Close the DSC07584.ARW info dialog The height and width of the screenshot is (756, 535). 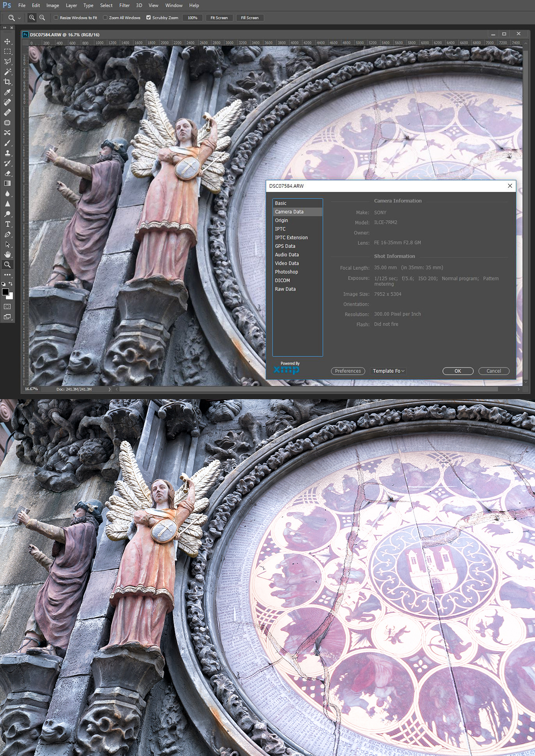coord(510,186)
